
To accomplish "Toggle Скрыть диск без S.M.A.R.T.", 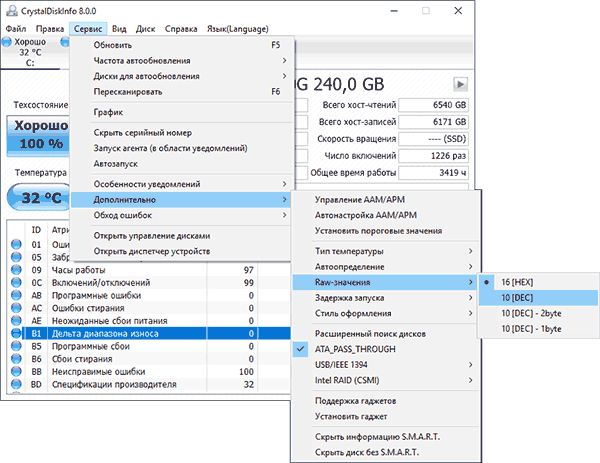I will 385,452.
